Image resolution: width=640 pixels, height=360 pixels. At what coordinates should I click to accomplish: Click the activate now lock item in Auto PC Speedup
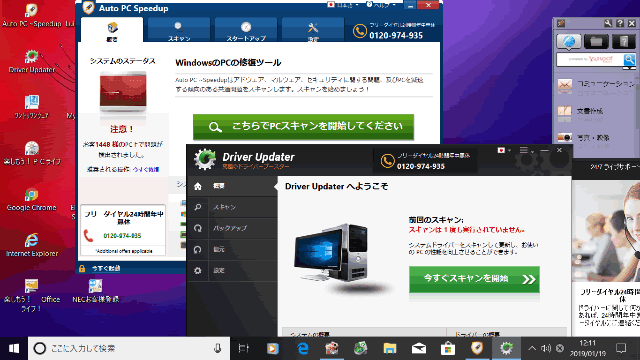[100, 268]
